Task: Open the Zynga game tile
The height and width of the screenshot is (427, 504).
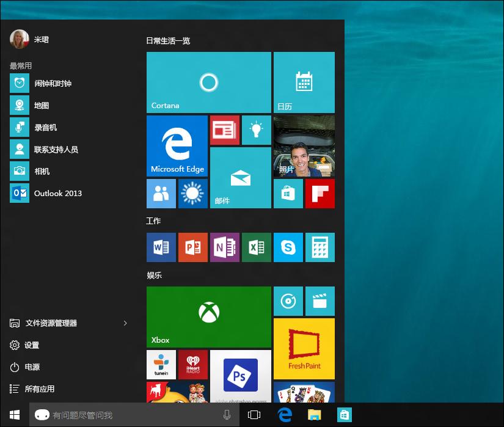Action: coord(177,392)
